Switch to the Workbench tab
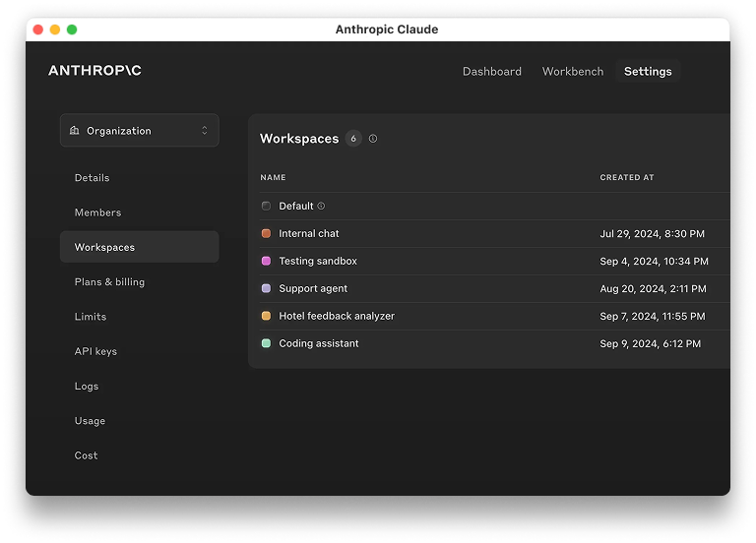 coord(573,71)
